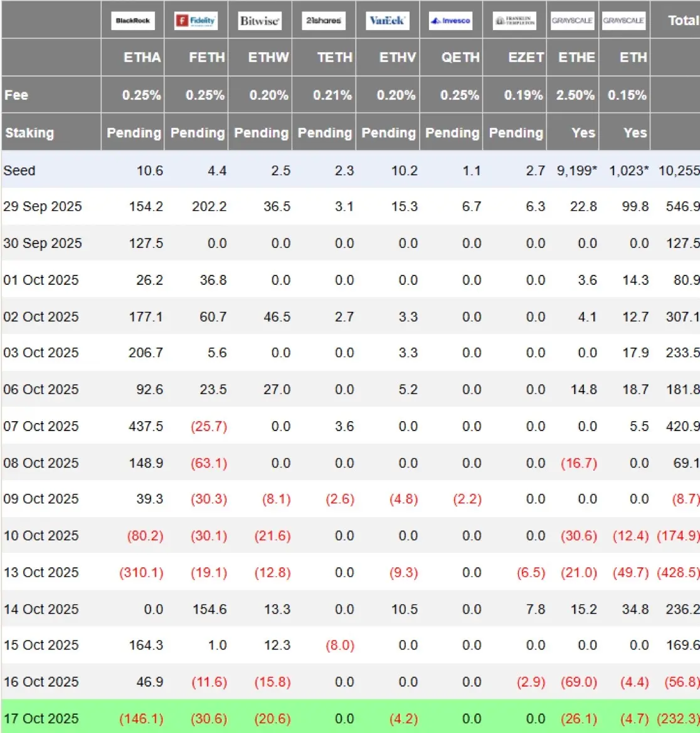
Task: Click the 02 Oct 2025 date
Action: pyautogui.click(x=41, y=316)
